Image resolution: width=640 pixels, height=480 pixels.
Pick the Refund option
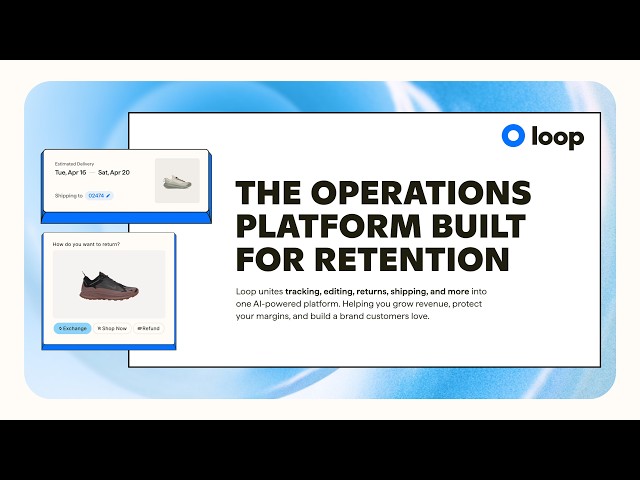[149, 328]
